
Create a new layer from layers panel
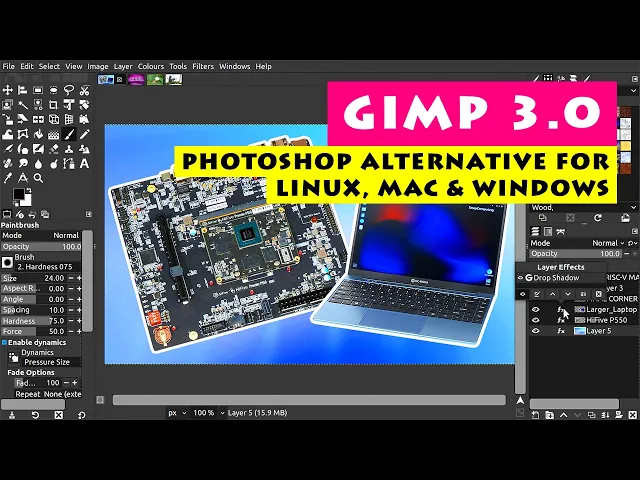coord(536,415)
